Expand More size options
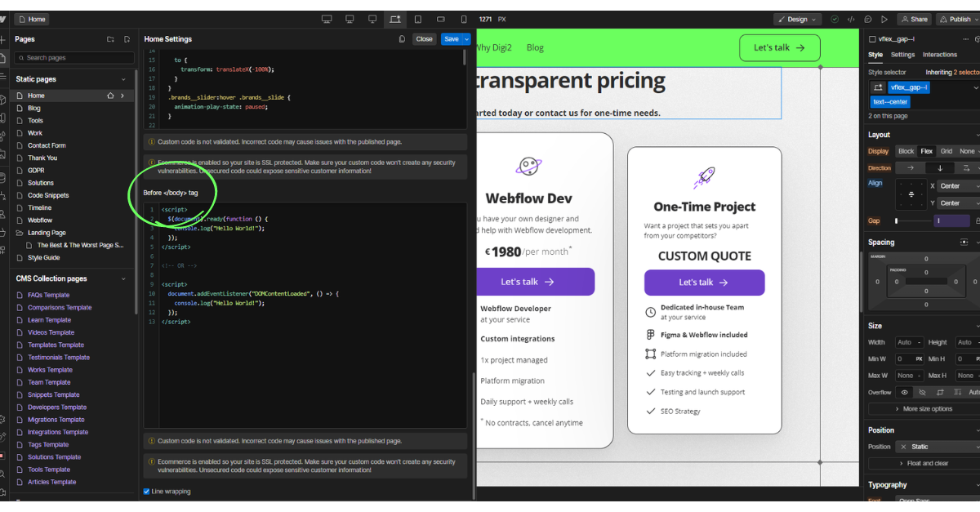980x512 pixels. [x=924, y=408]
